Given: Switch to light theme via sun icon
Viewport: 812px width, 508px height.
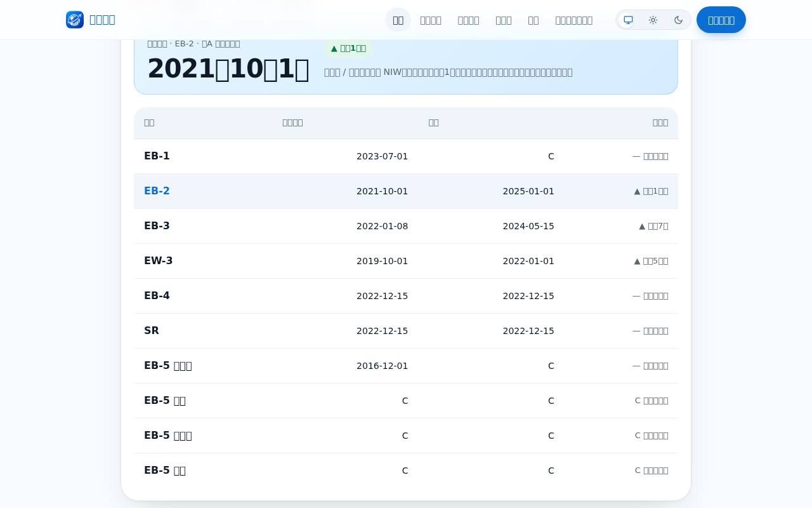Looking at the screenshot, I should coord(653,20).
